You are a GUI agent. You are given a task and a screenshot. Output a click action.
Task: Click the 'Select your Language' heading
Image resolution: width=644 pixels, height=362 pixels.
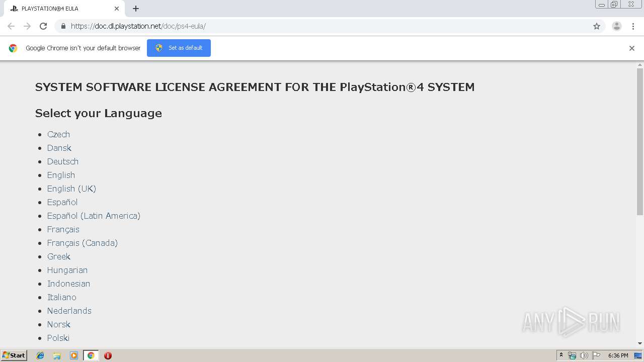pyautogui.click(x=99, y=113)
